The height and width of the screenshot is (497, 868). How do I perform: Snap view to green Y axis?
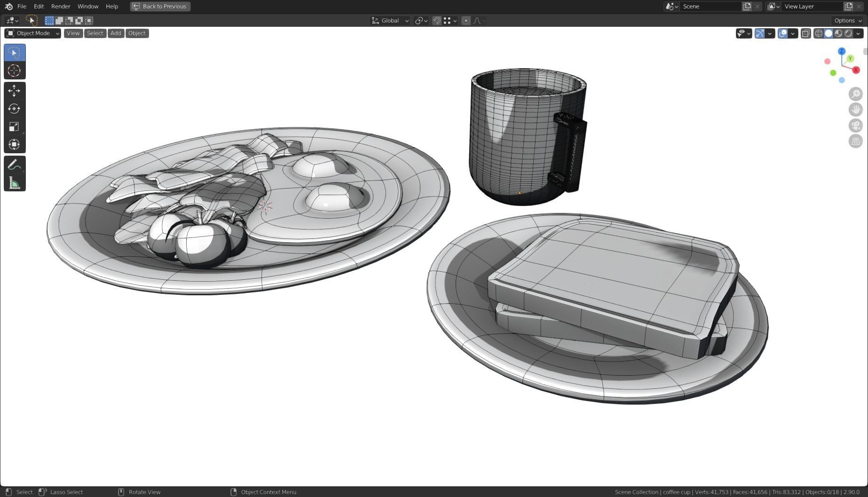coord(850,58)
